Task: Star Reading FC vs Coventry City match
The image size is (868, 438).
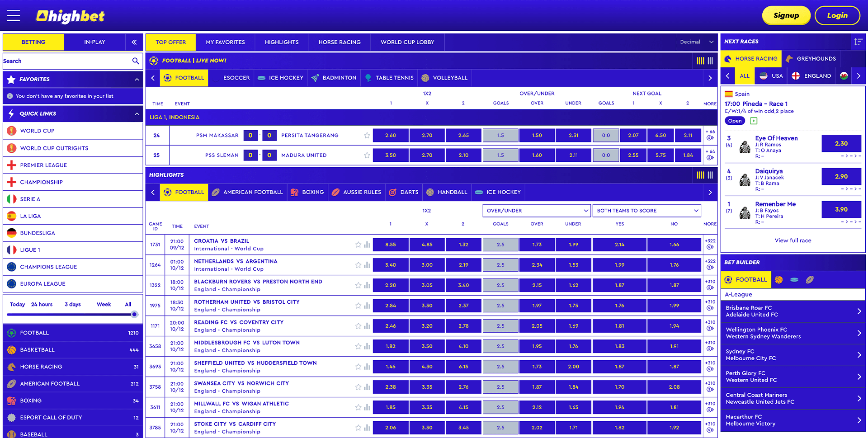Action: point(358,326)
